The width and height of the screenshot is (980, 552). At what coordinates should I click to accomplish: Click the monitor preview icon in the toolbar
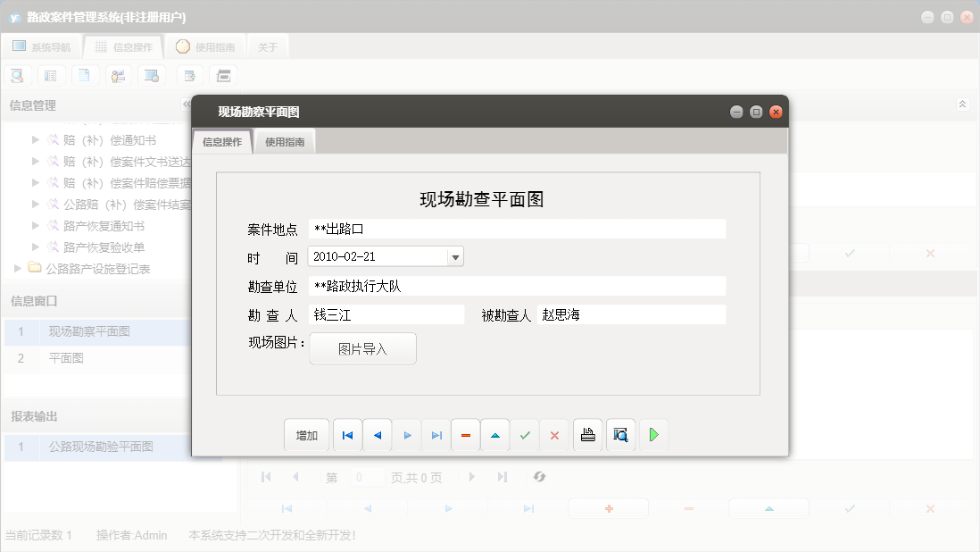point(152,75)
